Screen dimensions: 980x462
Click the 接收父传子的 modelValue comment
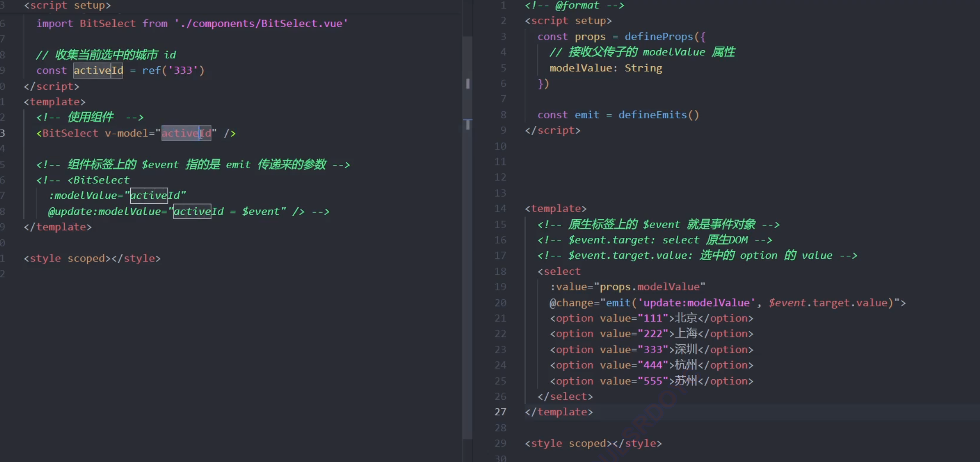point(642,52)
